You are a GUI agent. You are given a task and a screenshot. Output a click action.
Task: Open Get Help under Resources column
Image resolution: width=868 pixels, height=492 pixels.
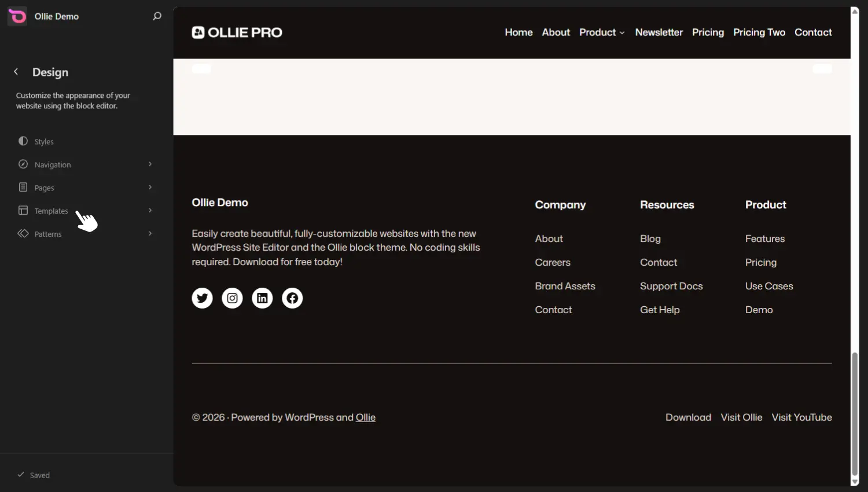pos(660,310)
